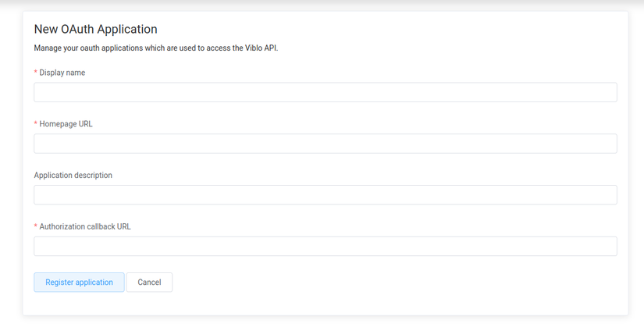Click the Application description label text
Screen dimensions: 644x327
pos(73,176)
